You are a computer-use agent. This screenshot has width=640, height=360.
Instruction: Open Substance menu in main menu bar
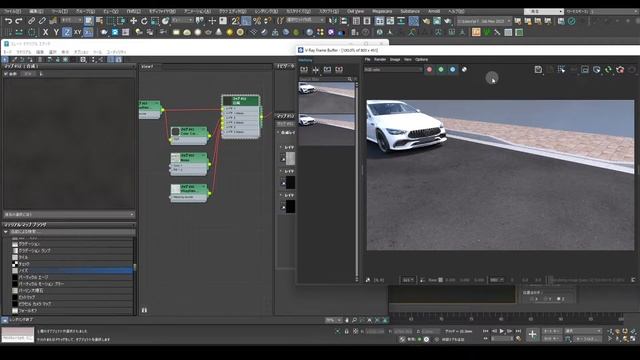point(410,11)
